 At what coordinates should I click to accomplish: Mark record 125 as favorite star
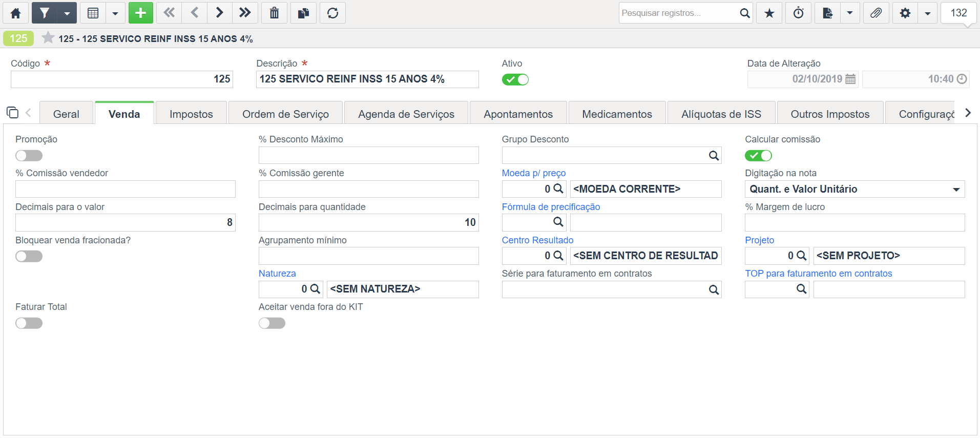pyautogui.click(x=48, y=38)
